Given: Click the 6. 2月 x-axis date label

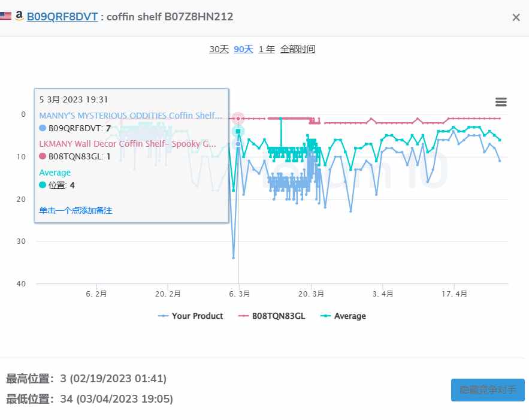Looking at the screenshot, I should click(96, 294).
